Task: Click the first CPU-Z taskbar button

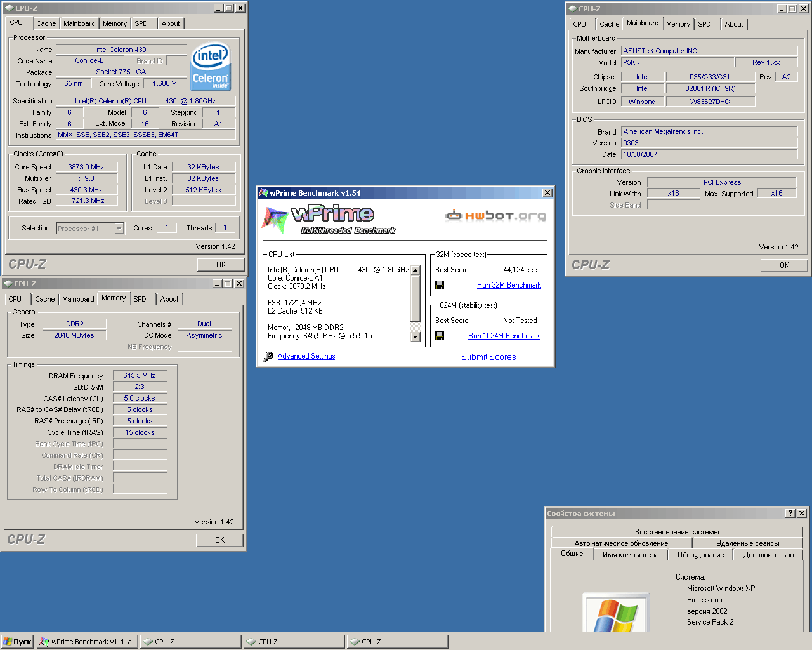Action: [x=190, y=642]
